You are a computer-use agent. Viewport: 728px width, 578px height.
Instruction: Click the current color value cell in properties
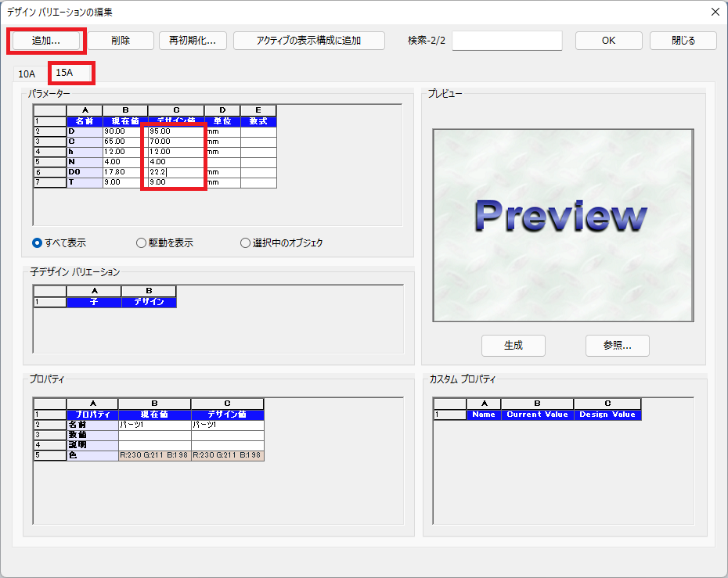(154, 455)
